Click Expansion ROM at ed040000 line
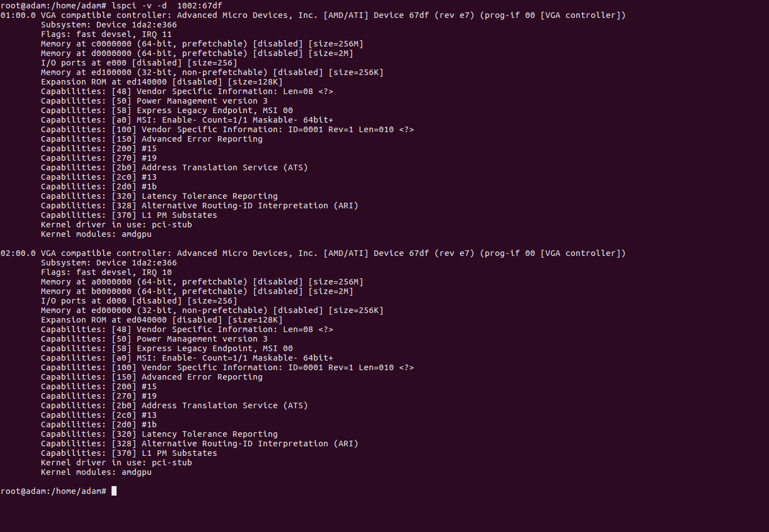 click(x=162, y=320)
